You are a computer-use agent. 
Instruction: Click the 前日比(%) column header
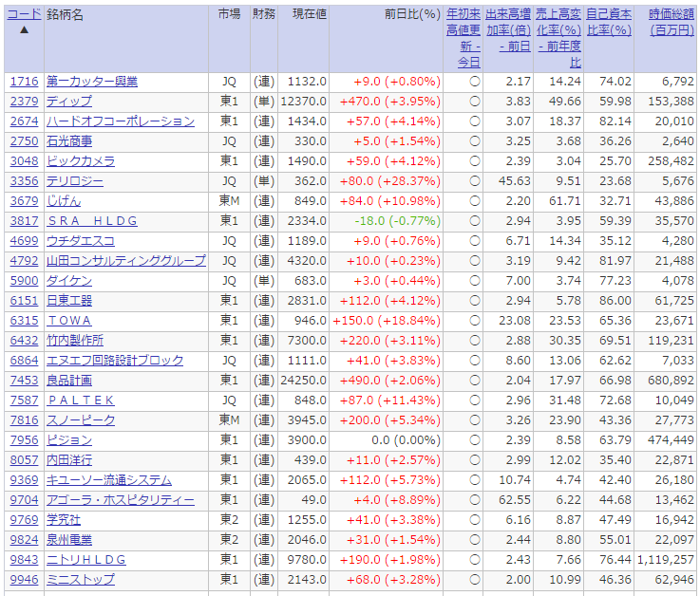pos(413,14)
